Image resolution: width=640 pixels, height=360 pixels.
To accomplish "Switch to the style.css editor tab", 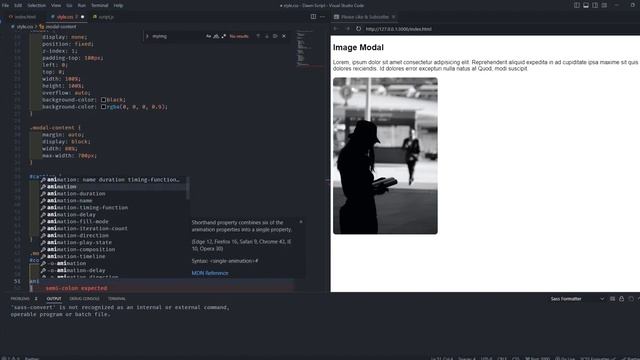I will coord(65,17).
